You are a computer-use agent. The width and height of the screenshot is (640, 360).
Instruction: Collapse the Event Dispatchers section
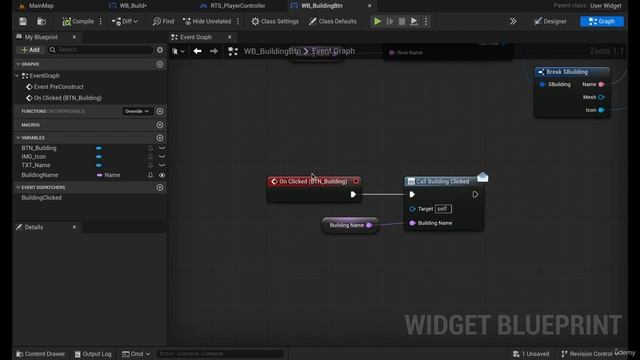pos(18,187)
